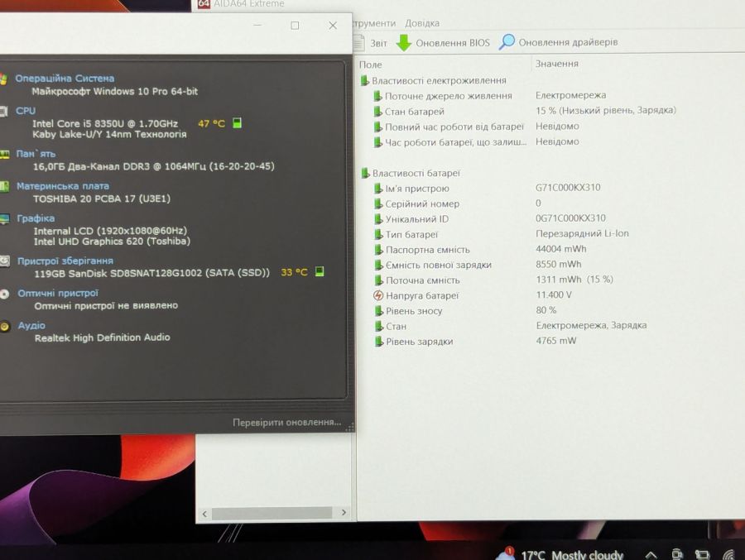The width and height of the screenshot is (745, 560).
Task: Click horizontal scrollbar left arrow in AIDA64
Action: (204, 514)
